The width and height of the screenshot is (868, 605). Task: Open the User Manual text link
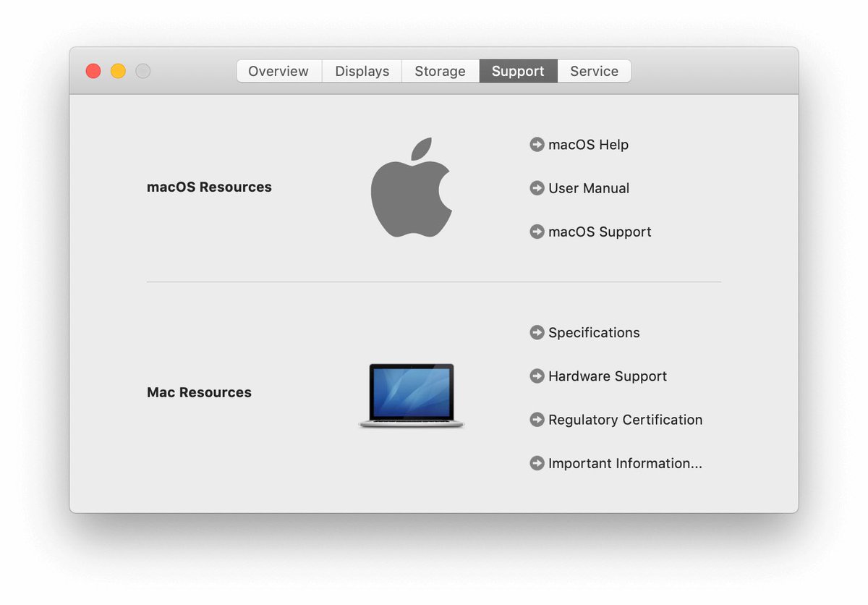589,188
